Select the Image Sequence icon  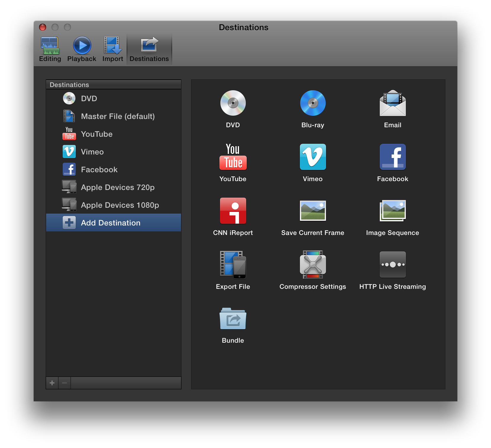click(393, 211)
